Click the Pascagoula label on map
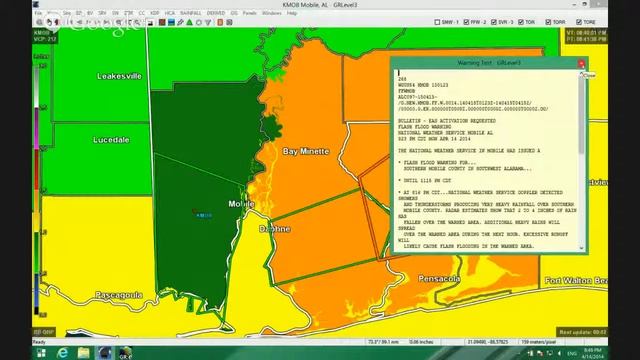Viewport: 640px width, 360px height. [119, 295]
